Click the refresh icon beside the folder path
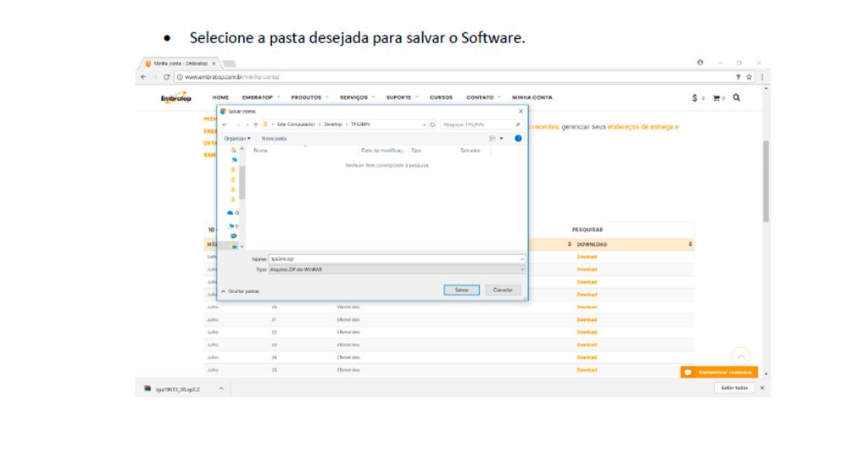 click(432, 124)
